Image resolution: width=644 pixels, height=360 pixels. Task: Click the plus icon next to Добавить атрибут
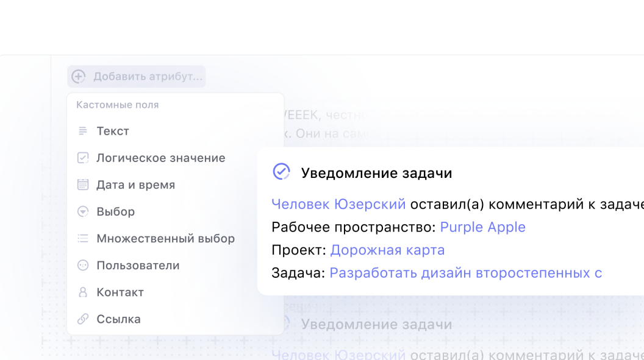tap(79, 76)
